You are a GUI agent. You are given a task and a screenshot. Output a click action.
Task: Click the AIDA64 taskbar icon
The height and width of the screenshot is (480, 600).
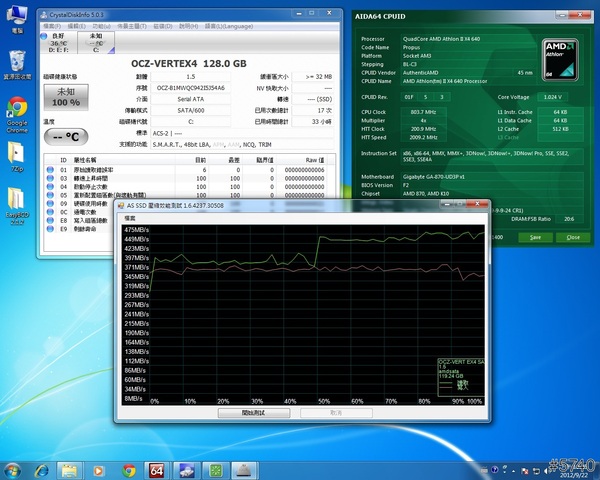[x=156, y=470]
